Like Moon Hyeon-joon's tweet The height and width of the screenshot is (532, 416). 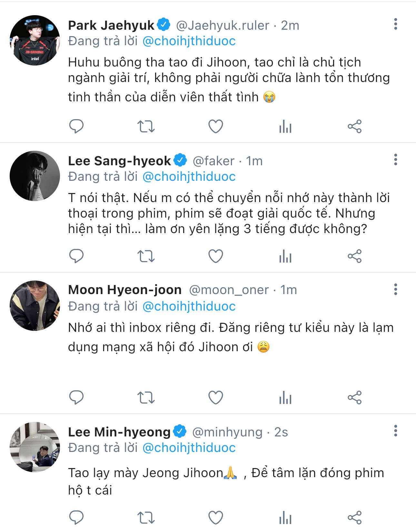coord(216,397)
